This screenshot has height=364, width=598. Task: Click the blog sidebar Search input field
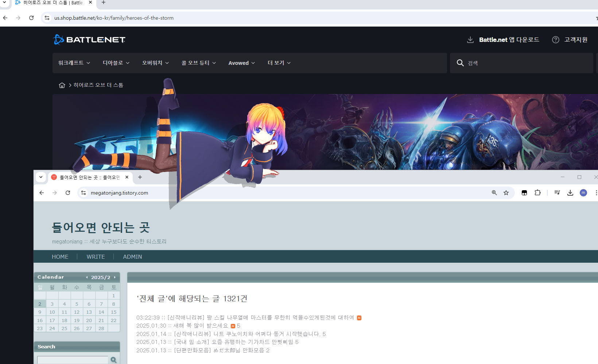73,360
